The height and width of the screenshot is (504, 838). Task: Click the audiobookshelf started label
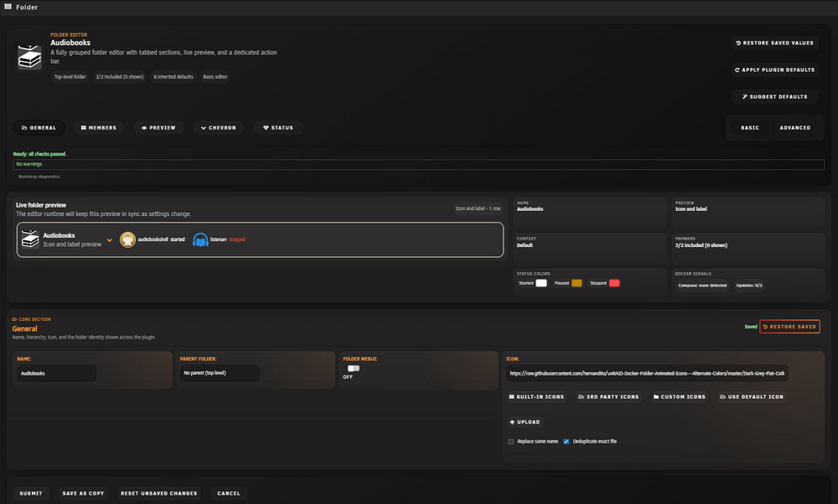point(162,239)
